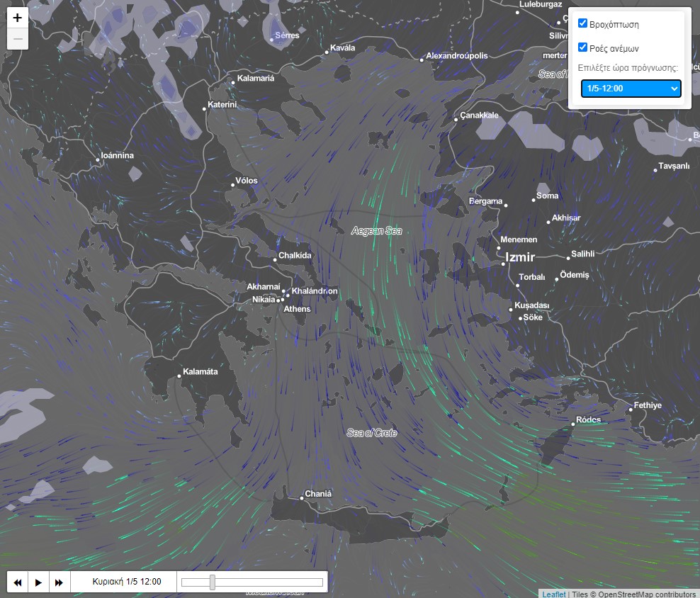Step back to previous forecast time
This screenshot has height=598, width=700.
coord(17,582)
